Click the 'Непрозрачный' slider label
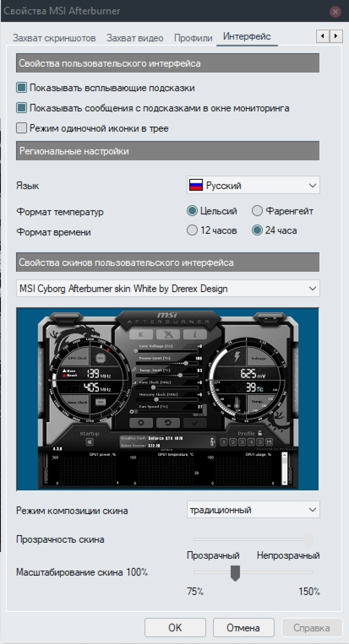The height and width of the screenshot is (644, 349). 288,555
